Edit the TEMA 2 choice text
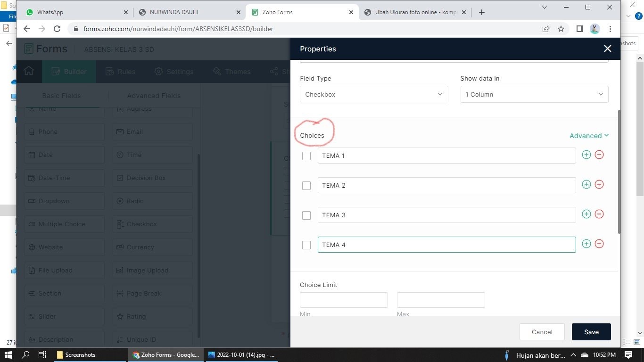The width and height of the screenshot is (644, 362). [446, 185]
